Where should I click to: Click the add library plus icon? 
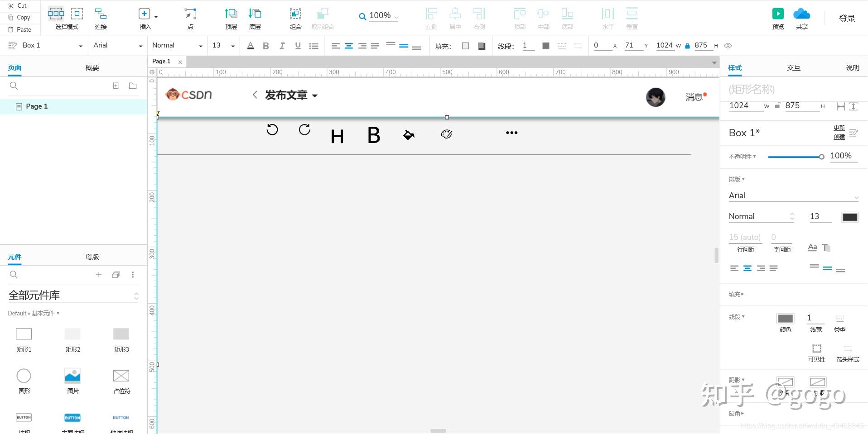tap(99, 275)
